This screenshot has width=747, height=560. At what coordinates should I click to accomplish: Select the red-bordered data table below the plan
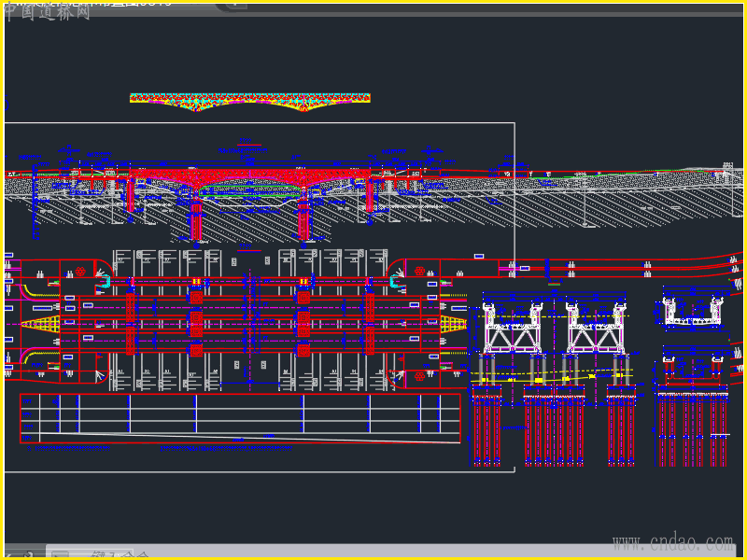tap(240, 418)
